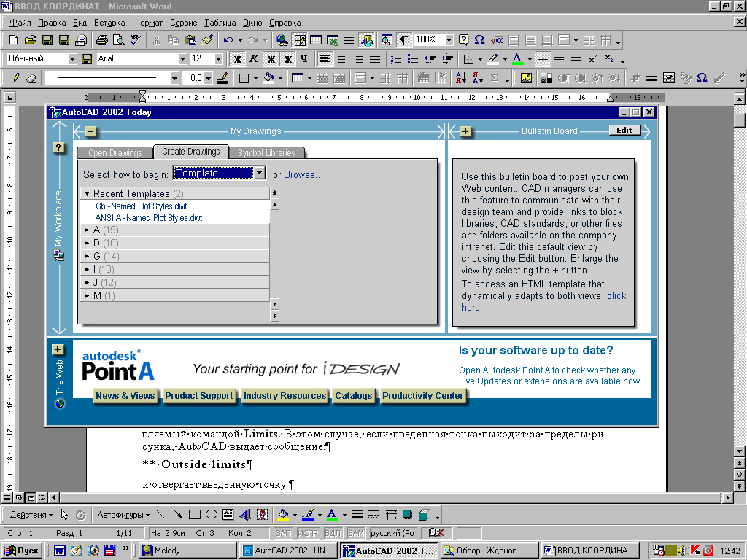This screenshot has width=747, height=560.
Task: Apply AutoSum sigma icon
Action: 495,78
